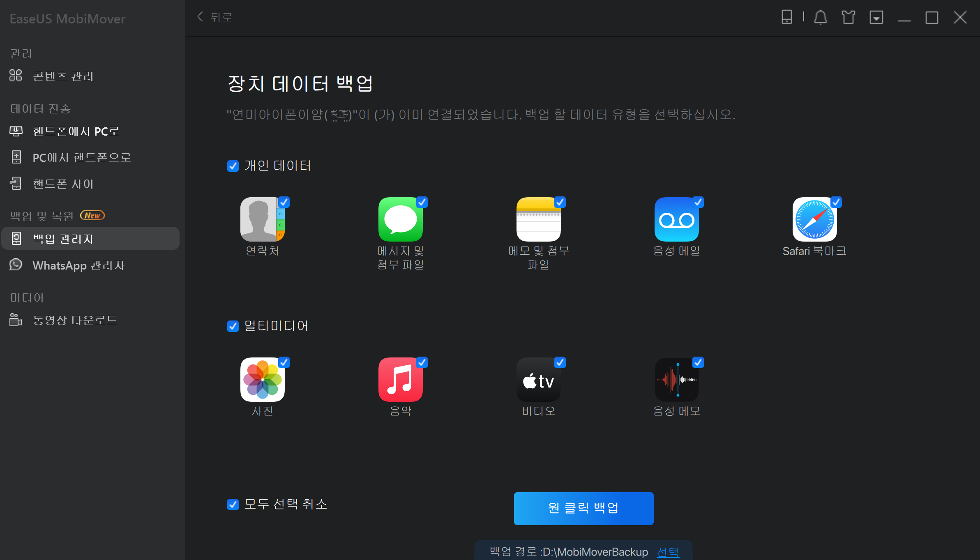The height and width of the screenshot is (560, 980).
Task: Select 백업 관리자 in the sidebar
Action: coord(63,238)
